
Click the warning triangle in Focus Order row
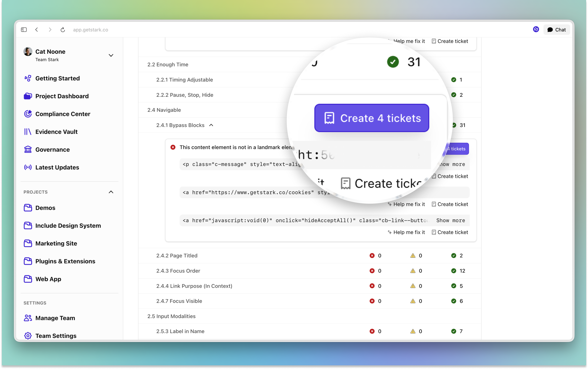point(413,271)
